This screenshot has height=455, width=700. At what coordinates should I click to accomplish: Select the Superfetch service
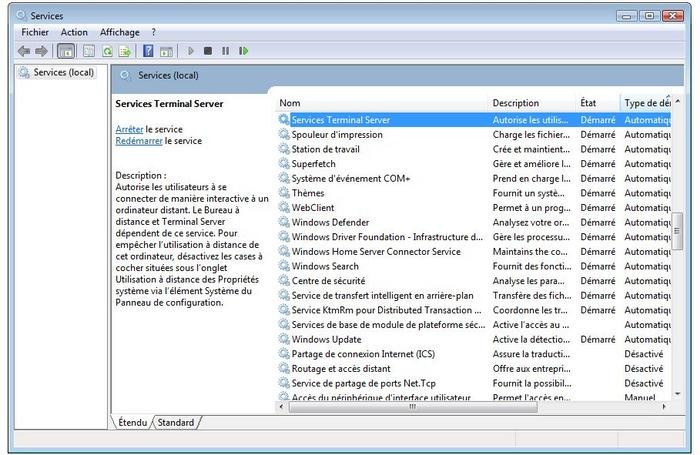point(474,164)
